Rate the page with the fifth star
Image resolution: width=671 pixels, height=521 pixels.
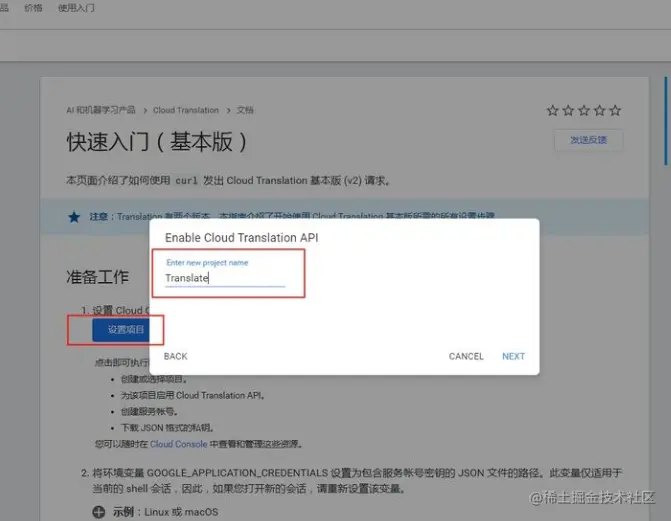615,111
